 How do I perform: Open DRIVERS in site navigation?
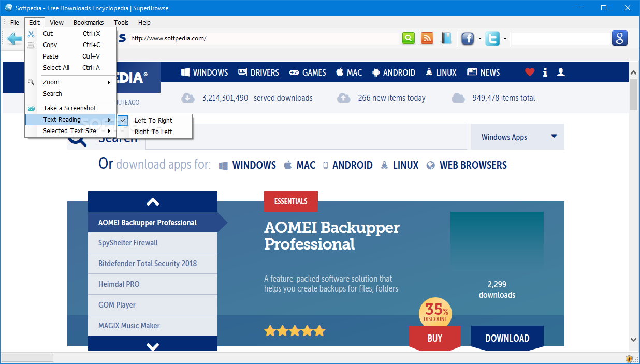pos(258,72)
